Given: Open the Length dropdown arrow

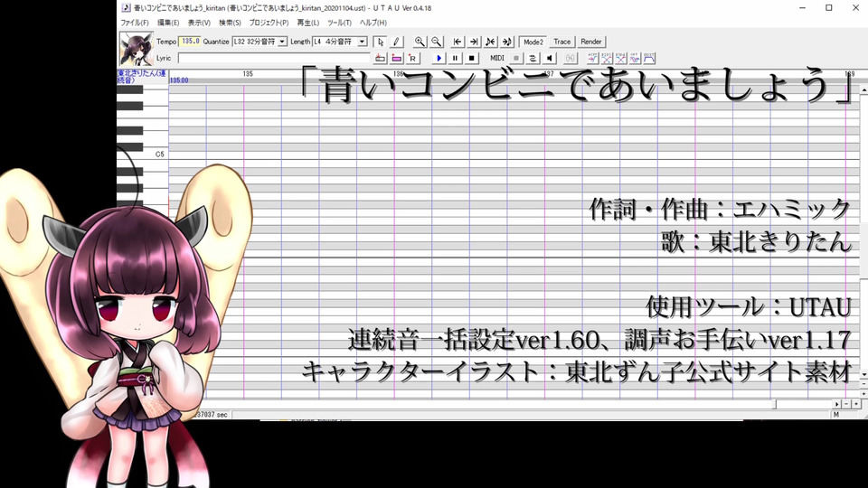Looking at the screenshot, I should coord(362,42).
